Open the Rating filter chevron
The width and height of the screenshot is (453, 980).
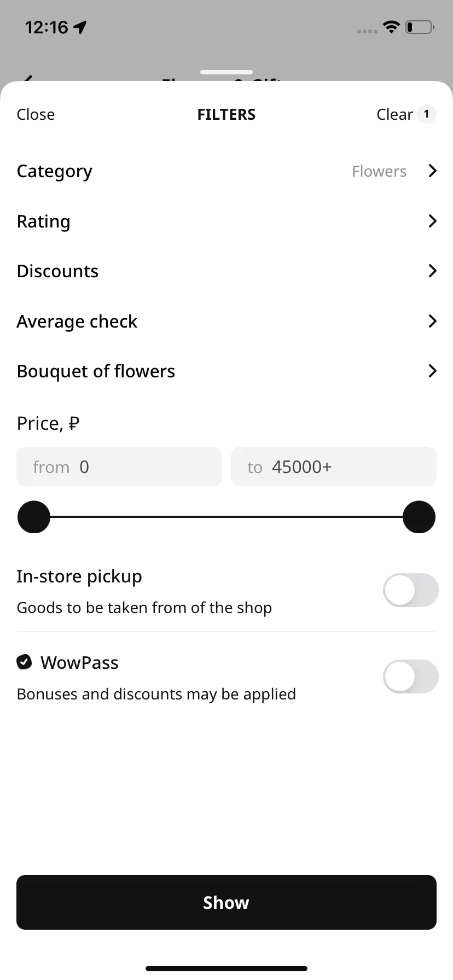click(x=432, y=221)
